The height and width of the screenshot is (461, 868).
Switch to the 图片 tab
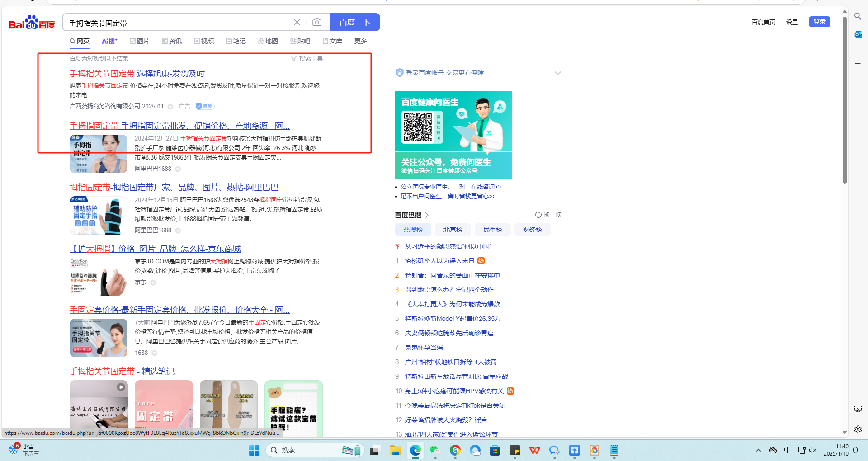(140, 41)
